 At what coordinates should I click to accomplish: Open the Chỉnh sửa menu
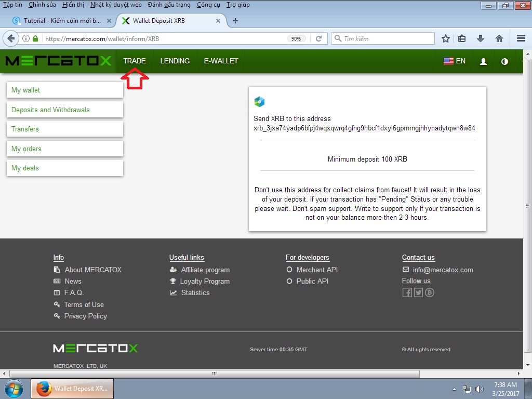point(43,5)
